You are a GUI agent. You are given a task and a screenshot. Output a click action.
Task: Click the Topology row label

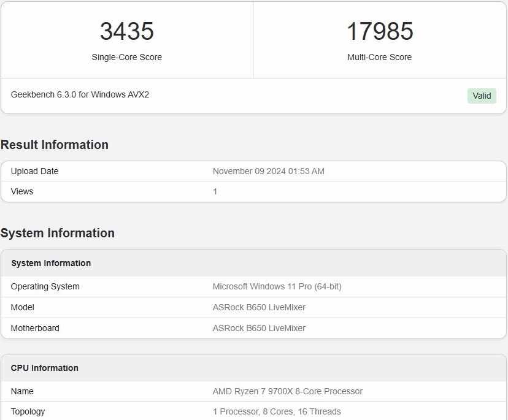[28, 411]
